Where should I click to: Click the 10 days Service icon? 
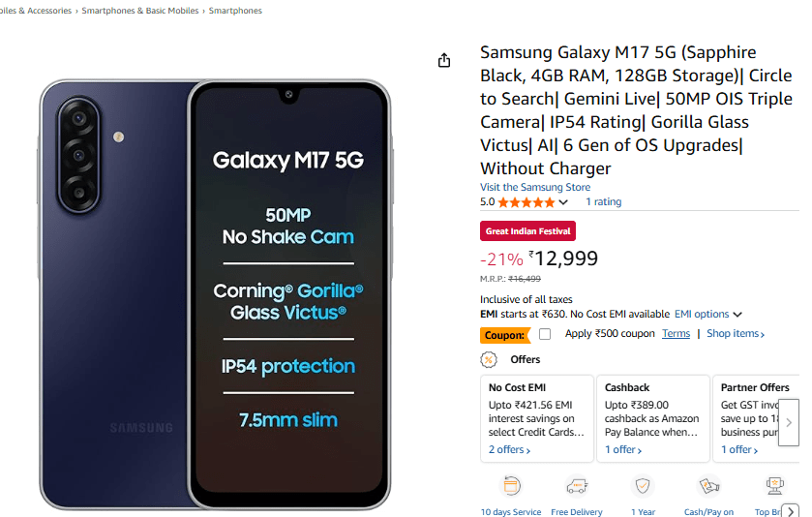[x=512, y=486]
